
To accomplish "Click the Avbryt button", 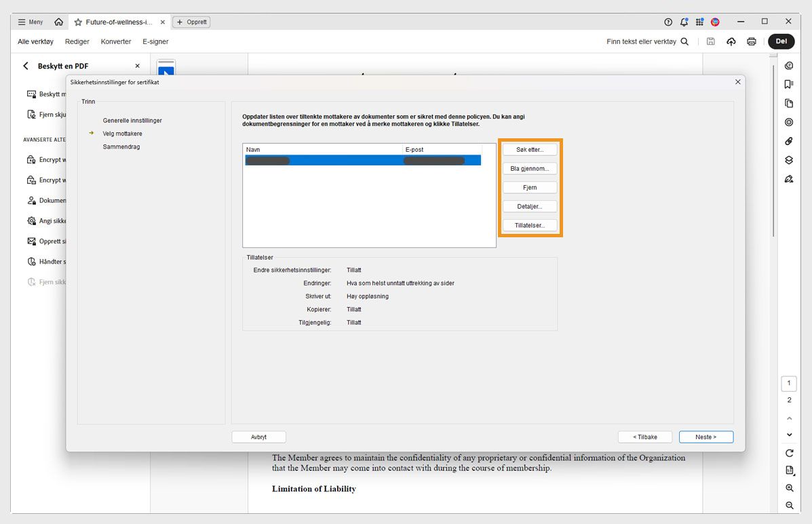I will point(259,437).
